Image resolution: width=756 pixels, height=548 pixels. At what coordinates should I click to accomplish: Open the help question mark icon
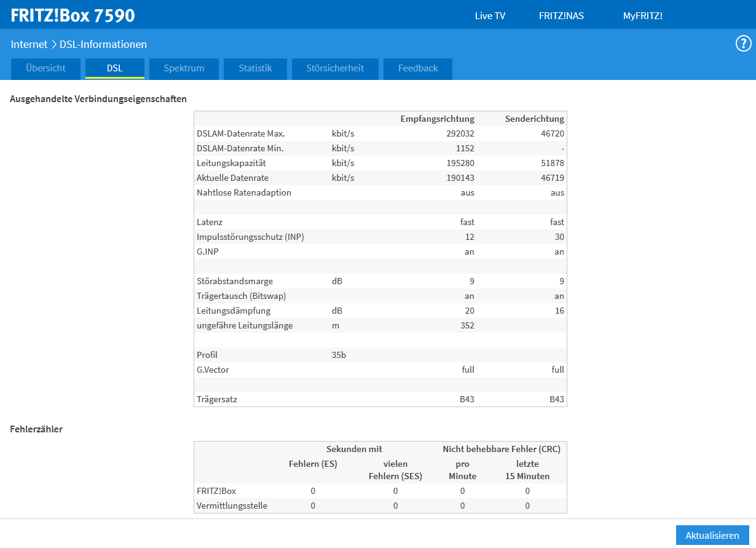coord(744,44)
